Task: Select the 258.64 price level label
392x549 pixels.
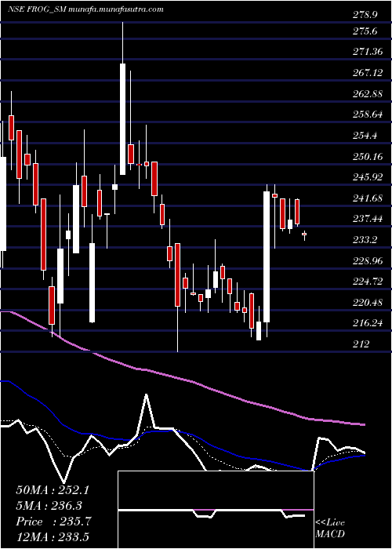Action: (x=366, y=115)
